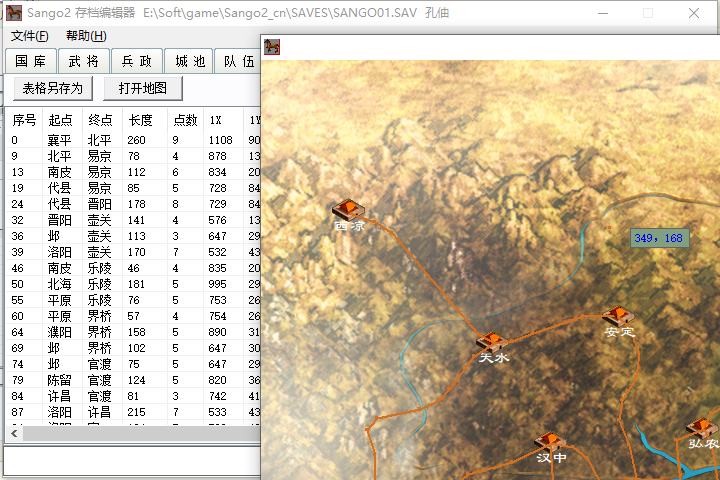720x480 pixels.
Task: Open the 兵政 tab
Action: [135, 62]
